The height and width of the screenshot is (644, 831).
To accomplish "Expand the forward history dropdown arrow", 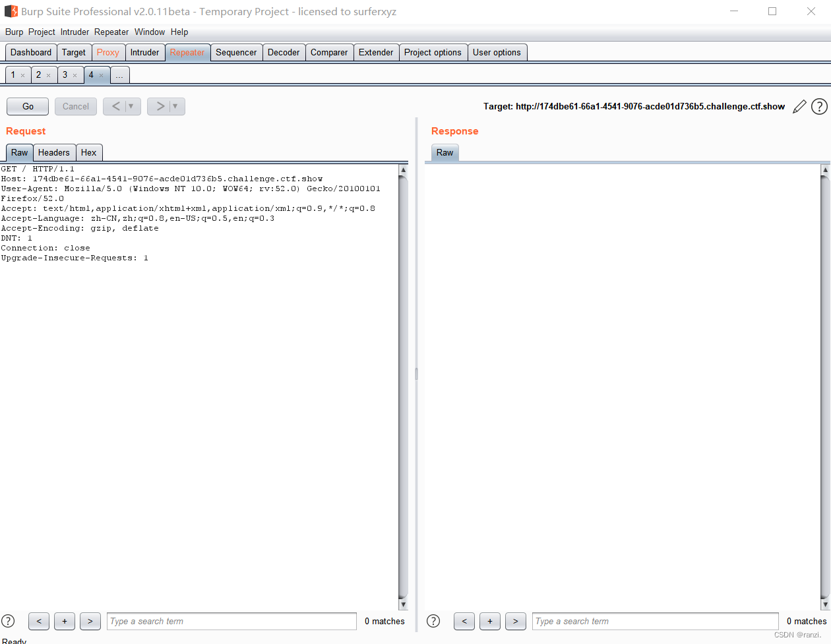I will click(175, 106).
